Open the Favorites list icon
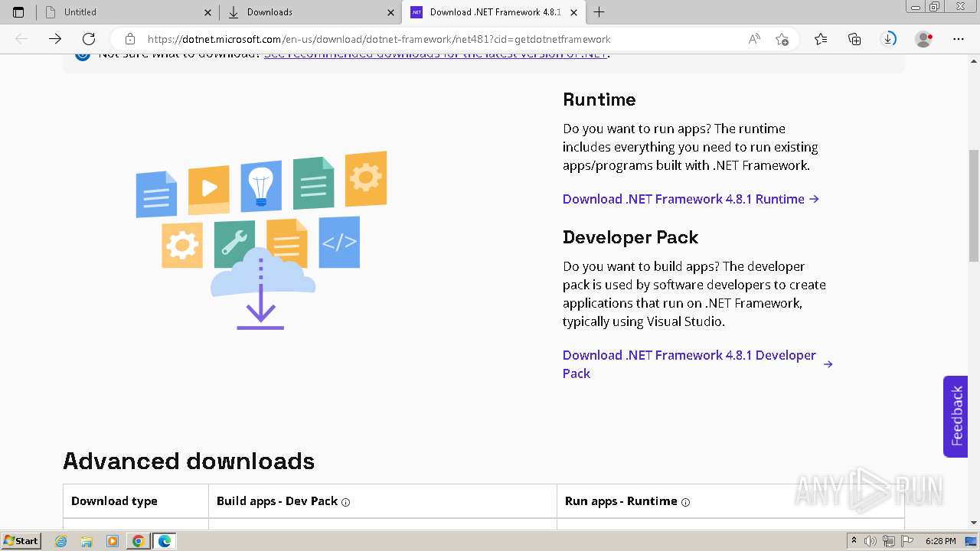980x551 pixels. (x=821, y=39)
